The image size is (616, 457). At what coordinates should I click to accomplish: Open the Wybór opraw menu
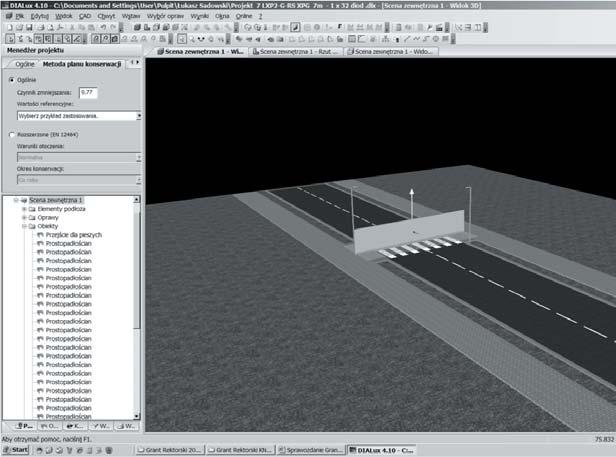(x=165, y=16)
